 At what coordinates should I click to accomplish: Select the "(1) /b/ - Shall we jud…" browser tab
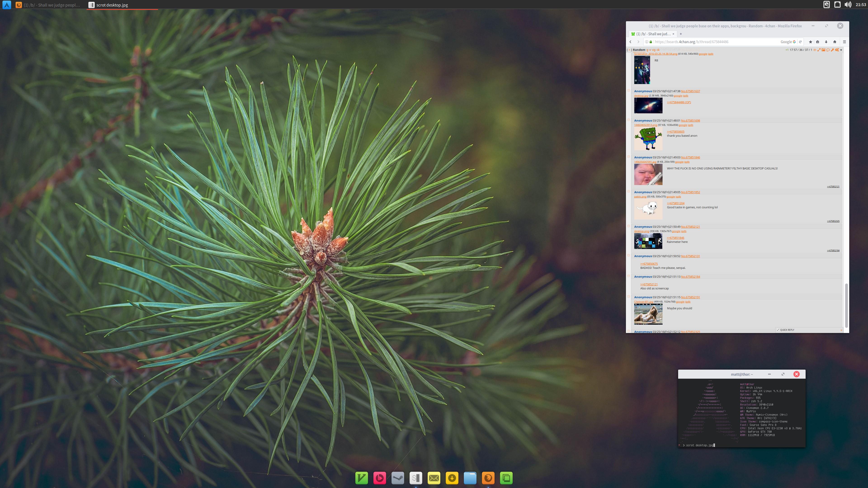pyautogui.click(x=653, y=34)
